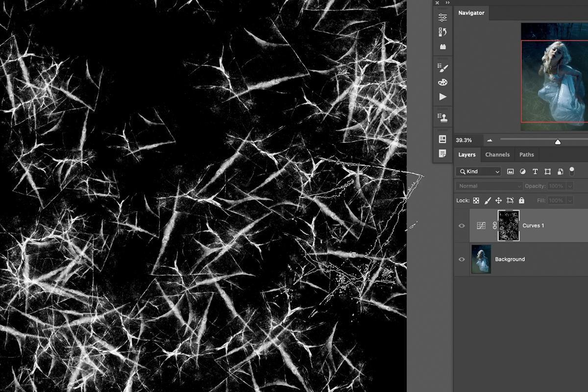
Task: Open the Swatches palette icon
Action: click(x=442, y=82)
